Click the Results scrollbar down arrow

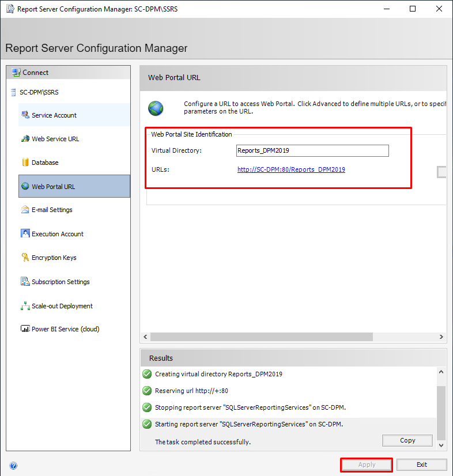coord(441,445)
